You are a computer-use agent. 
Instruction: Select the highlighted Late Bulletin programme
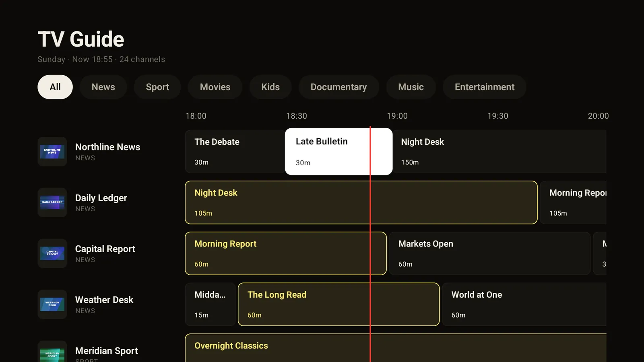[339, 152]
